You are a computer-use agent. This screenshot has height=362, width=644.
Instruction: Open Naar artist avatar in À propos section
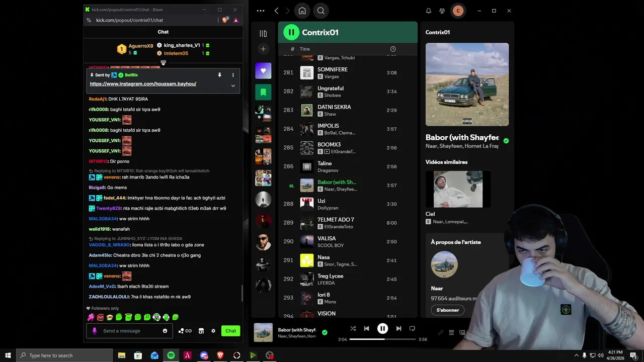[444, 264]
